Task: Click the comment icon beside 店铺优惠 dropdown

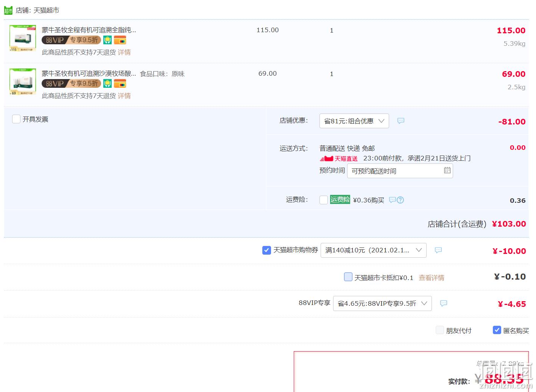Action: (401, 121)
